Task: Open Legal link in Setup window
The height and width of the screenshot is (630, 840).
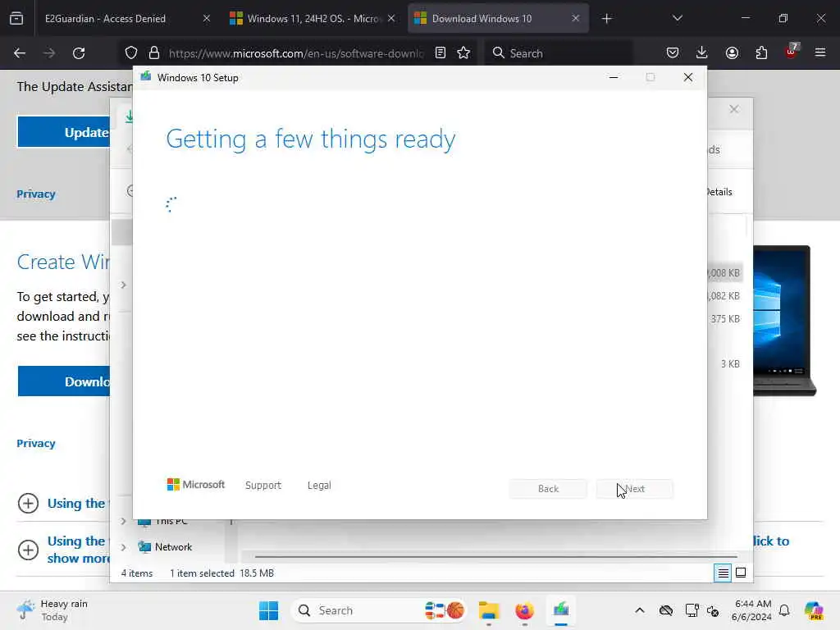Action: [x=319, y=486]
